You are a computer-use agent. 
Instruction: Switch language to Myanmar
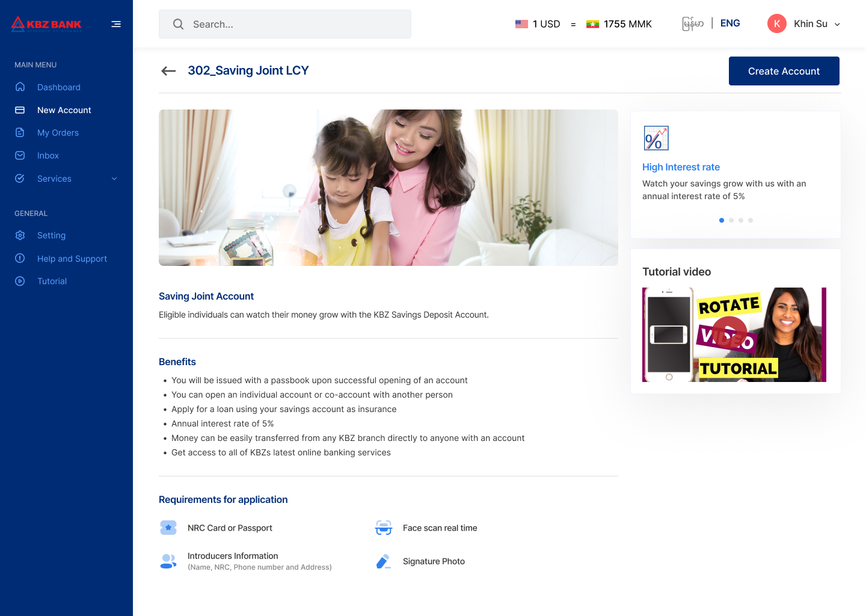[x=693, y=23]
